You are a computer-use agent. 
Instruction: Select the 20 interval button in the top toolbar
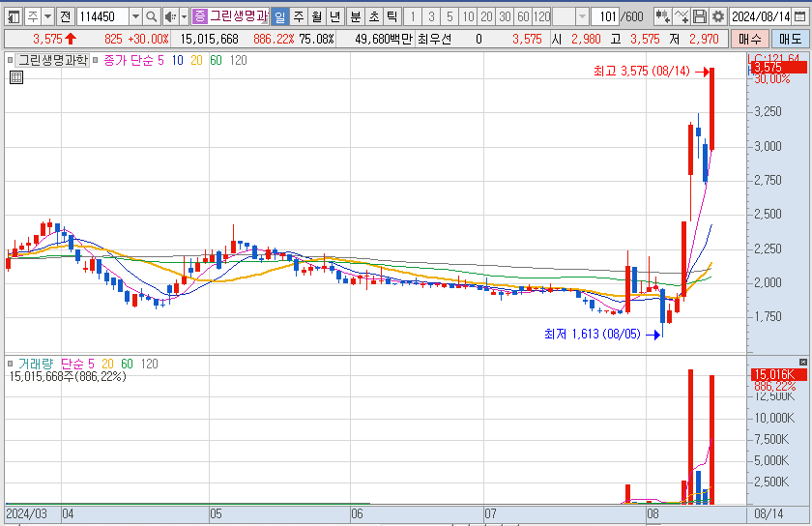click(x=487, y=16)
